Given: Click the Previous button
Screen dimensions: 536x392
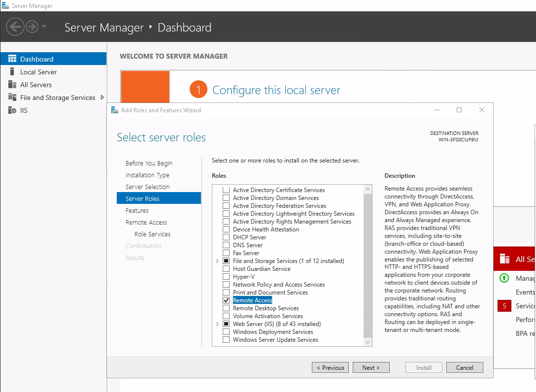Looking at the screenshot, I should (x=330, y=367).
